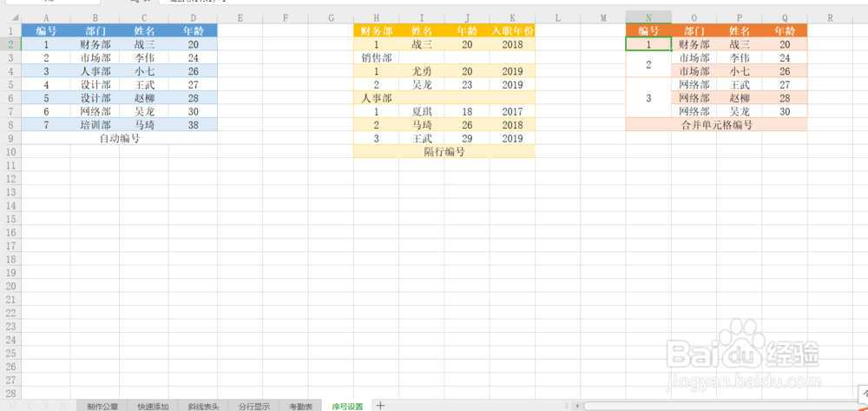Click the orange 编号 header in column N
Image resolution: width=868 pixels, height=411 pixels.
pyautogui.click(x=648, y=31)
